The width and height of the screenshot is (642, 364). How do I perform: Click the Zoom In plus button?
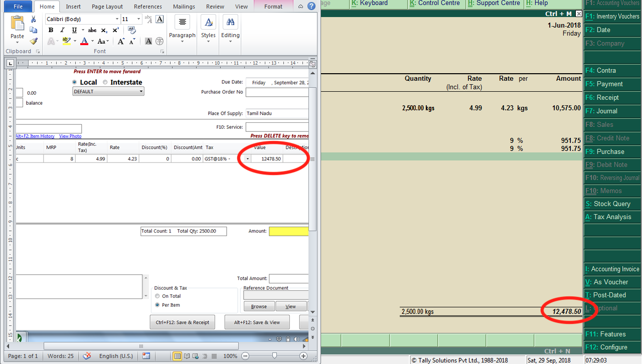pos(303,356)
